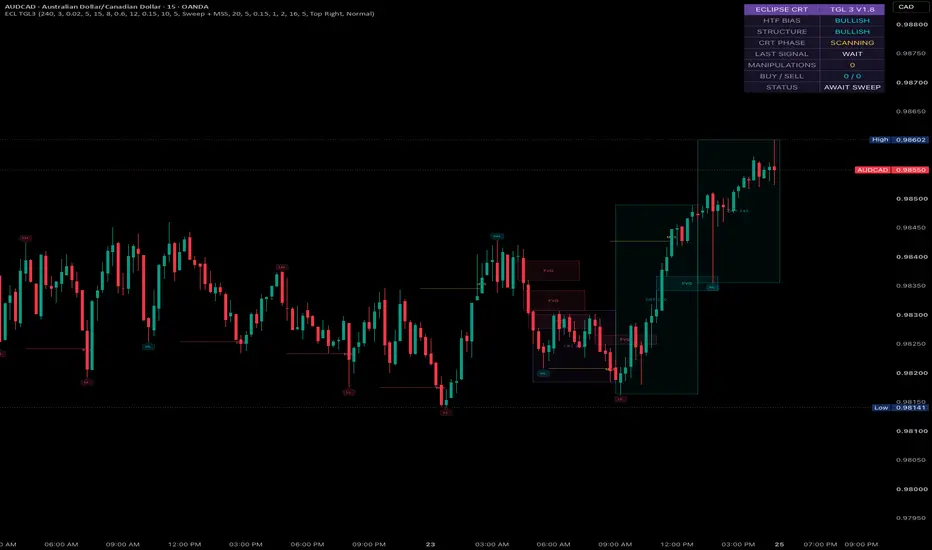Click the WAIT signal value

point(852,54)
